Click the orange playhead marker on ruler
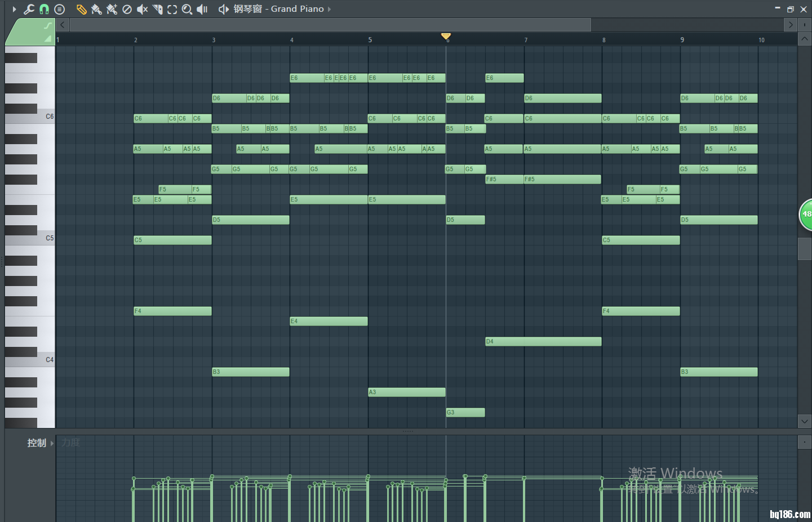The height and width of the screenshot is (522, 812). [x=446, y=37]
